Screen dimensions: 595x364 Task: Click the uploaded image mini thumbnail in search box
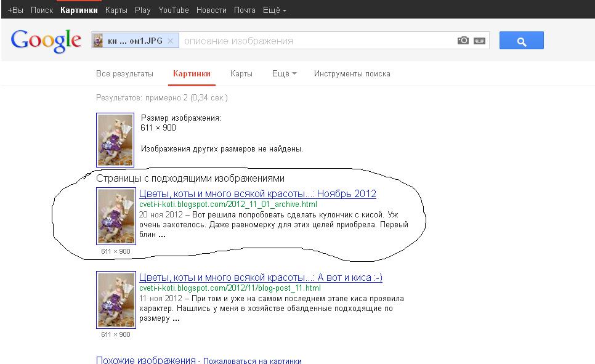(x=99, y=41)
